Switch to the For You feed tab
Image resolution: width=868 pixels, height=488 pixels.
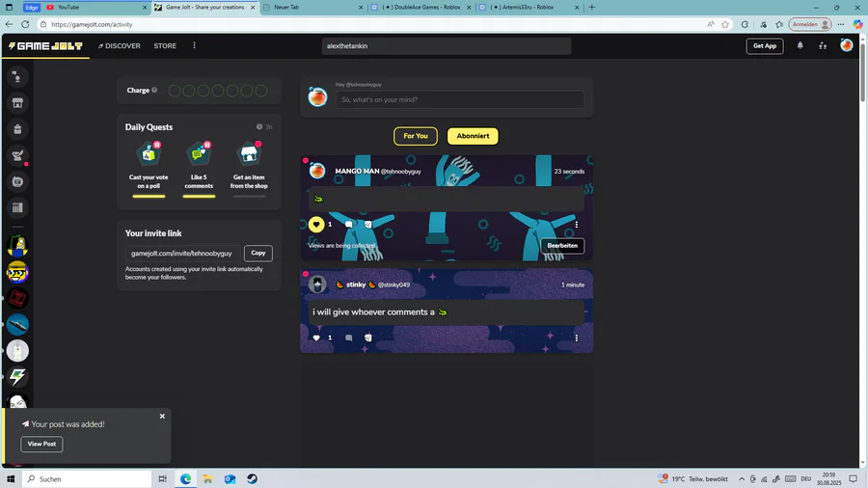[x=415, y=136]
